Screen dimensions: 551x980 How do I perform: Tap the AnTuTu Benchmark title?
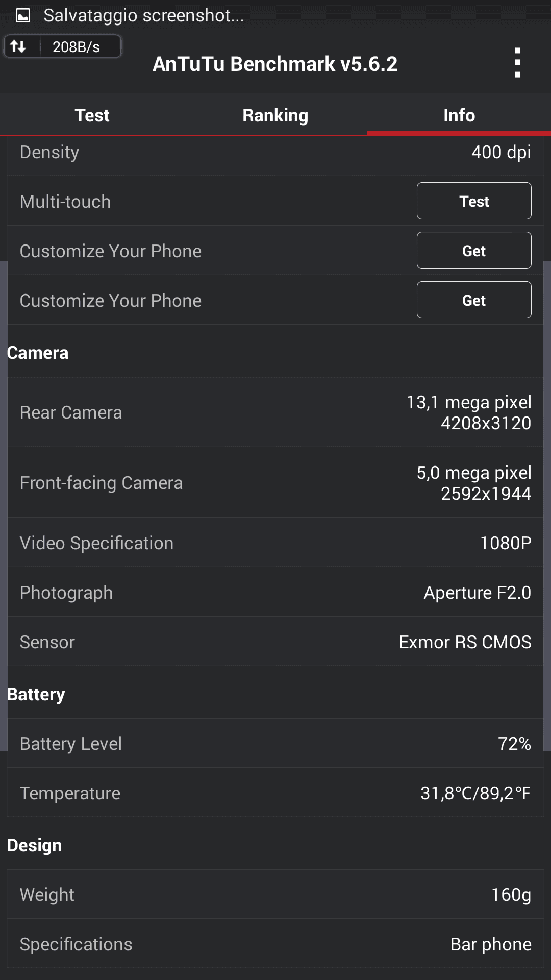coord(275,64)
